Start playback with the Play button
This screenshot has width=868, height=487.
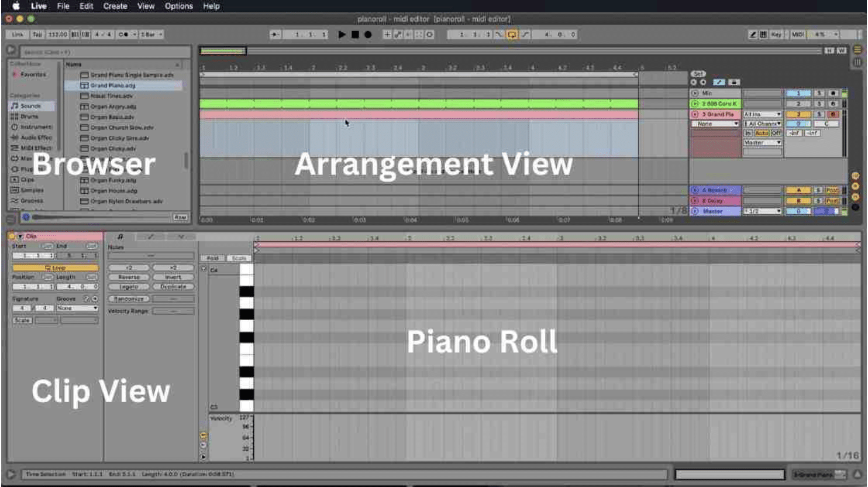click(x=342, y=35)
